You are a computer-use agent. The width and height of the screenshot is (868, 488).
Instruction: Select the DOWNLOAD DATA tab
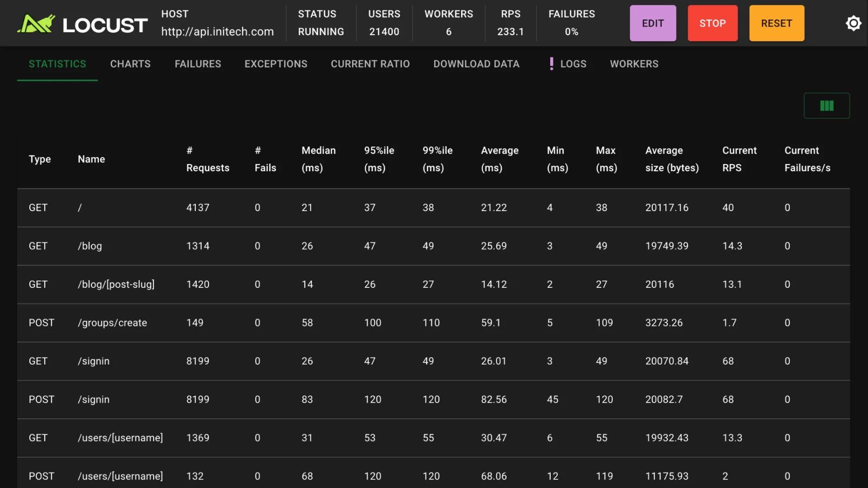point(476,64)
